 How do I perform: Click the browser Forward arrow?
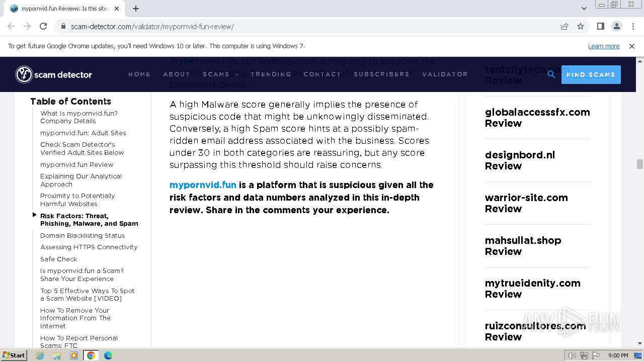(27, 26)
